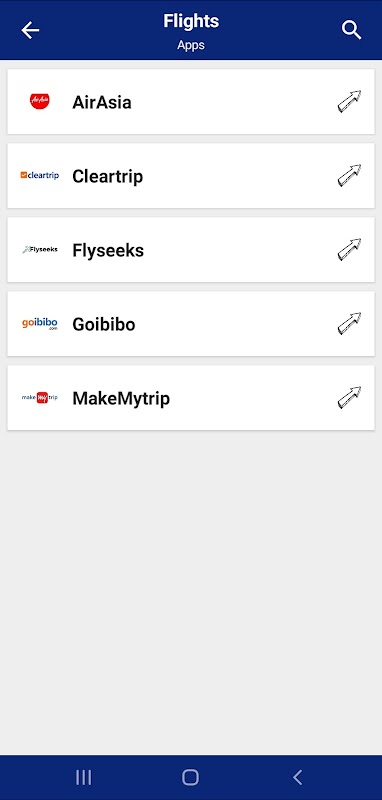Image resolution: width=382 pixels, height=800 pixels.
Task: Tap the MakeMytrip logo
Action: [40, 397]
